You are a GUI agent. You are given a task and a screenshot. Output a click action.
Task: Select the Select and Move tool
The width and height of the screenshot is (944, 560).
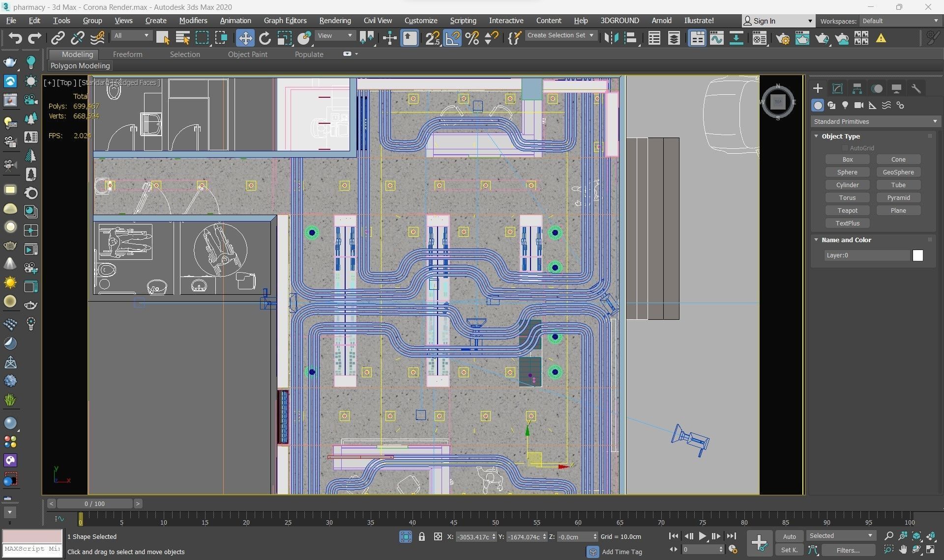coord(245,38)
